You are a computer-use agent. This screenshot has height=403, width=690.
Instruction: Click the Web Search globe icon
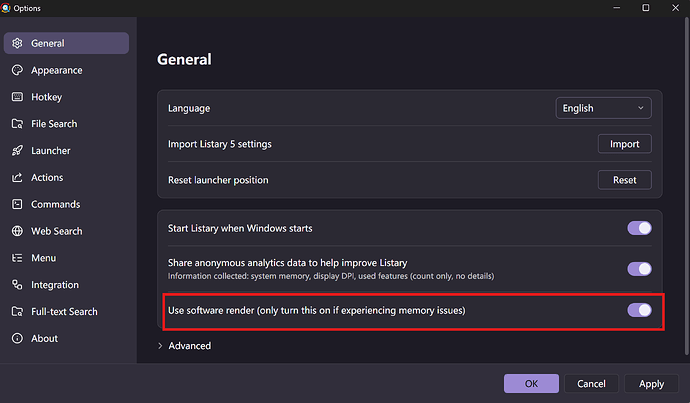click(x=17, y=231)
